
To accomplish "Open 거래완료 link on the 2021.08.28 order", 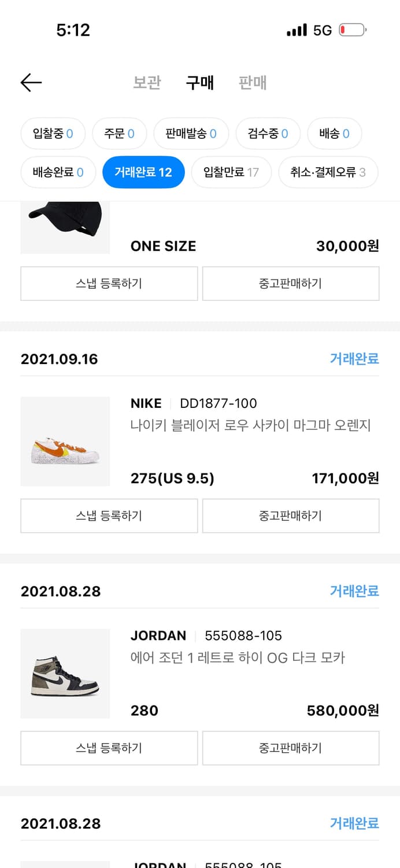I will click(354, 591).
